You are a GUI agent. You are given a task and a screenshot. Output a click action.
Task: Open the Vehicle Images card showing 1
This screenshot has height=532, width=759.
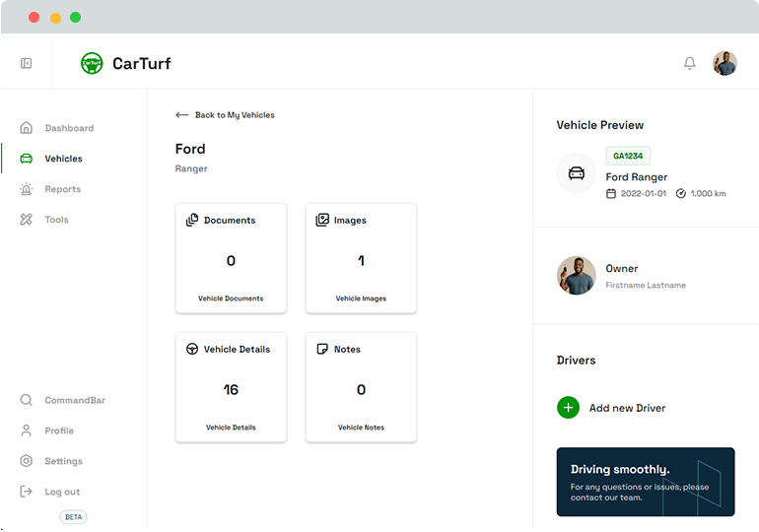click(361, 258)
